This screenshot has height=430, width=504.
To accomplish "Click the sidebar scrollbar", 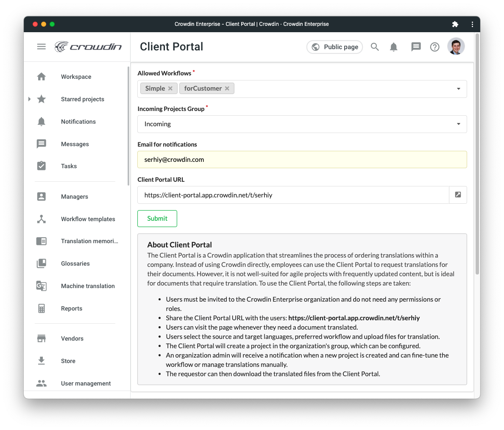I will pos(128,126).
